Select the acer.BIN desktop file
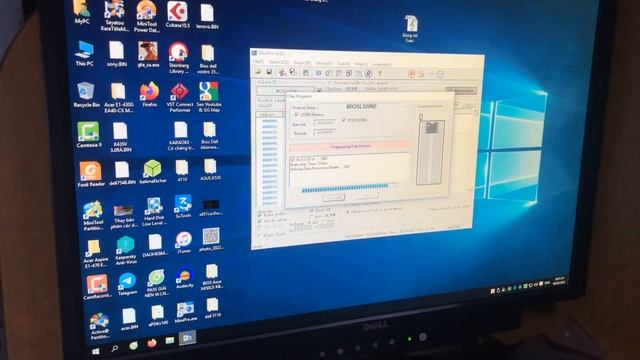 (x=129, y=319)
